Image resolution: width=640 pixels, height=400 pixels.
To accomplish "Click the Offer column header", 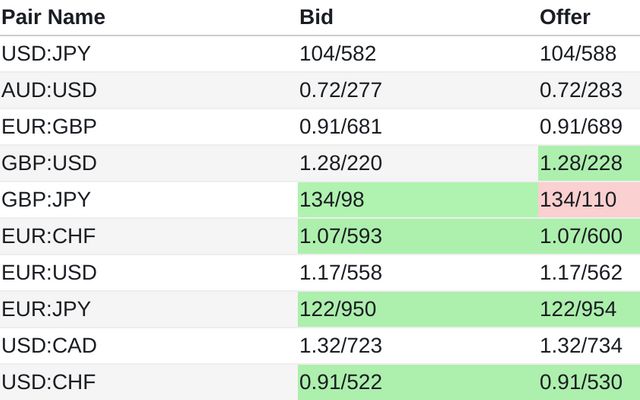I will click(x=565, y=17).
